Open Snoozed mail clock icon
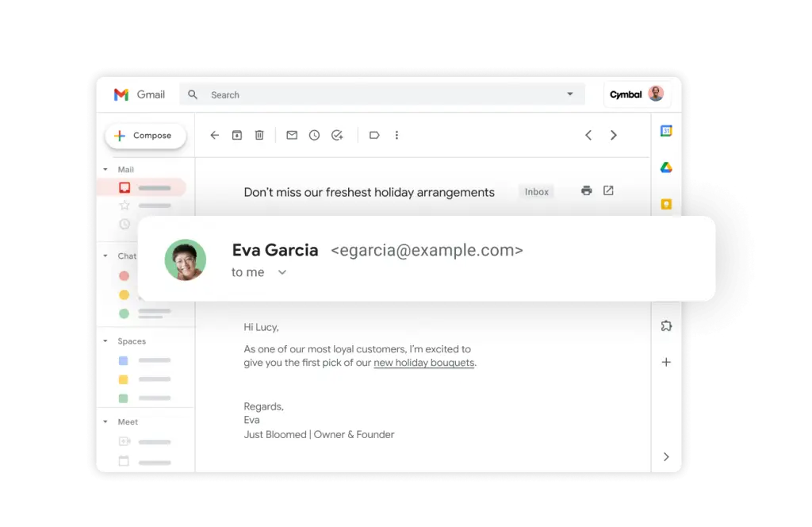The height and width of the screenshot is (527, 812). coord(124,225)
